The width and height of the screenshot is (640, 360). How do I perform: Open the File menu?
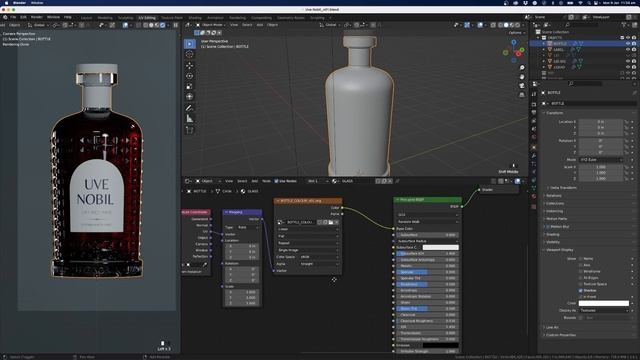(13, 17)
